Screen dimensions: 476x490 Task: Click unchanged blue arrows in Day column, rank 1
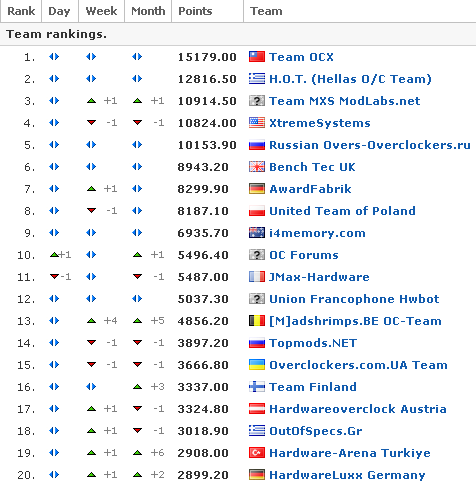[x=54, y=57]
